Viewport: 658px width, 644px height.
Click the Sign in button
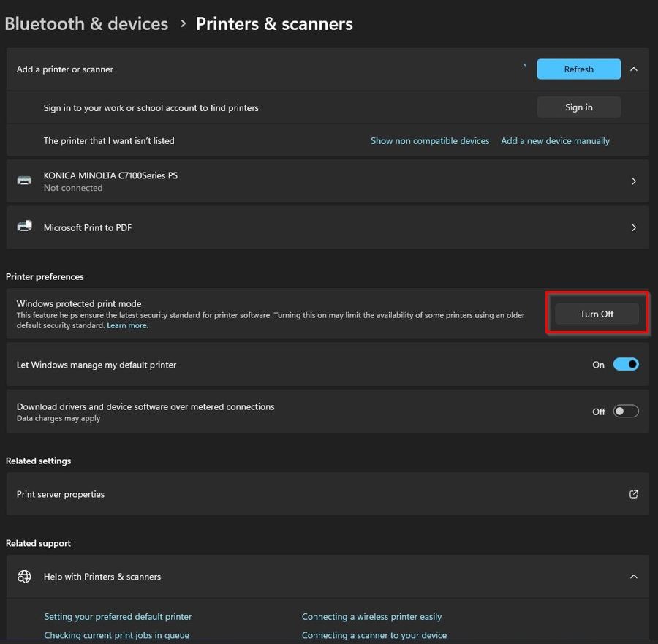coord(578,107)
